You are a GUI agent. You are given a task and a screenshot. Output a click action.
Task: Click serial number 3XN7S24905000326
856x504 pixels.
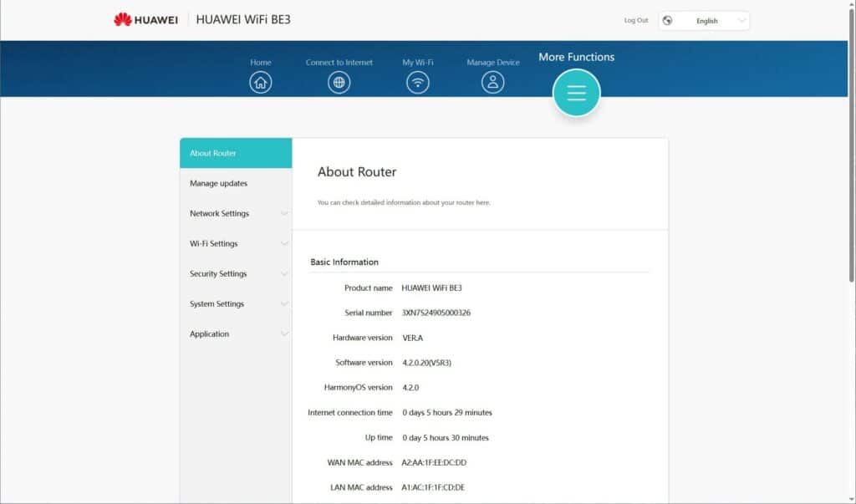(x=436, y=313)
